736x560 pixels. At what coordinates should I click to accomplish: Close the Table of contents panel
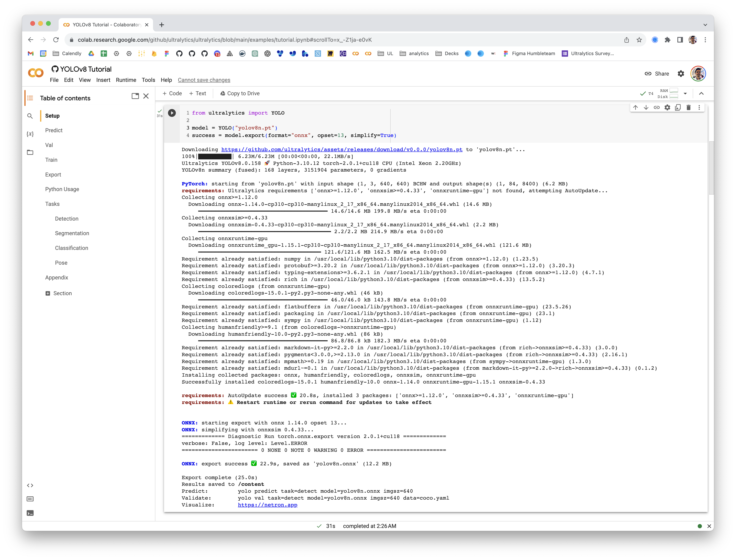point(146,96)
